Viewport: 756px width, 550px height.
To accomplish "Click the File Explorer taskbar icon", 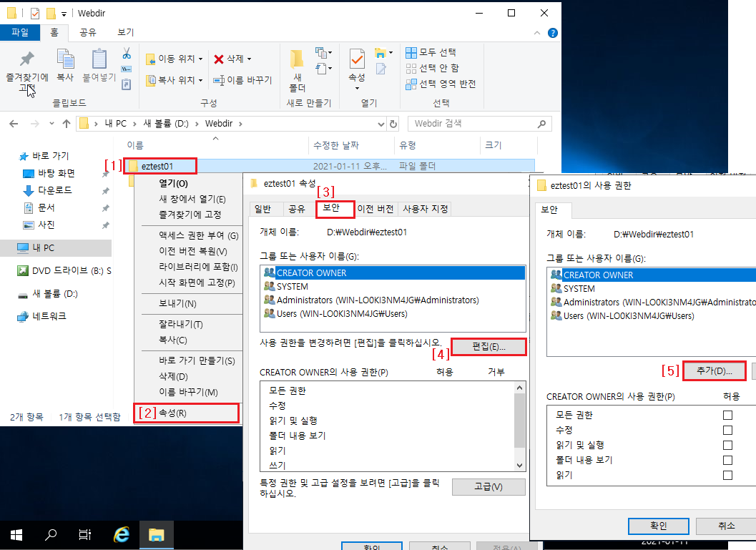I will (156, 534).
